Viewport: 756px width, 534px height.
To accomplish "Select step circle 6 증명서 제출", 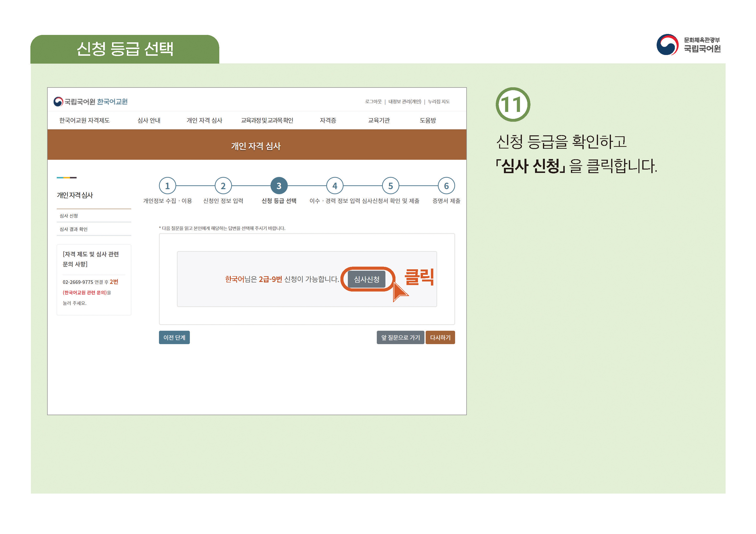I will pos(447,186).
